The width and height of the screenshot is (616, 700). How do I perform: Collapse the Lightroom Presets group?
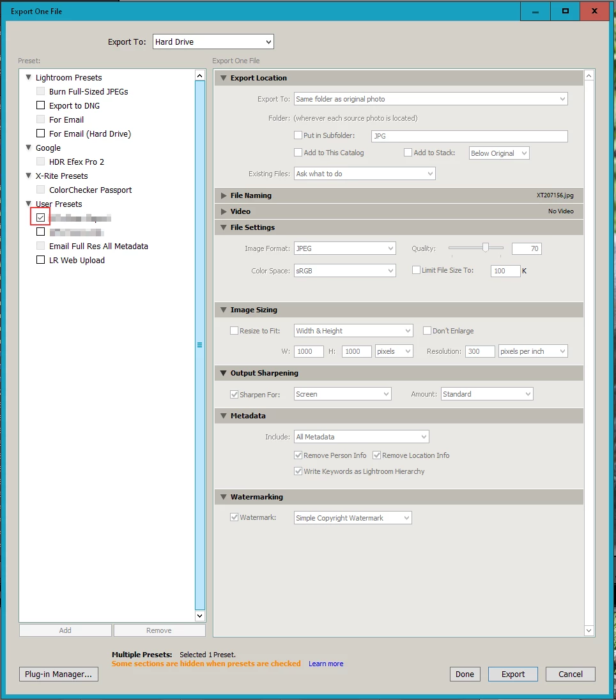pyautogui.click(x=28, y=77)
